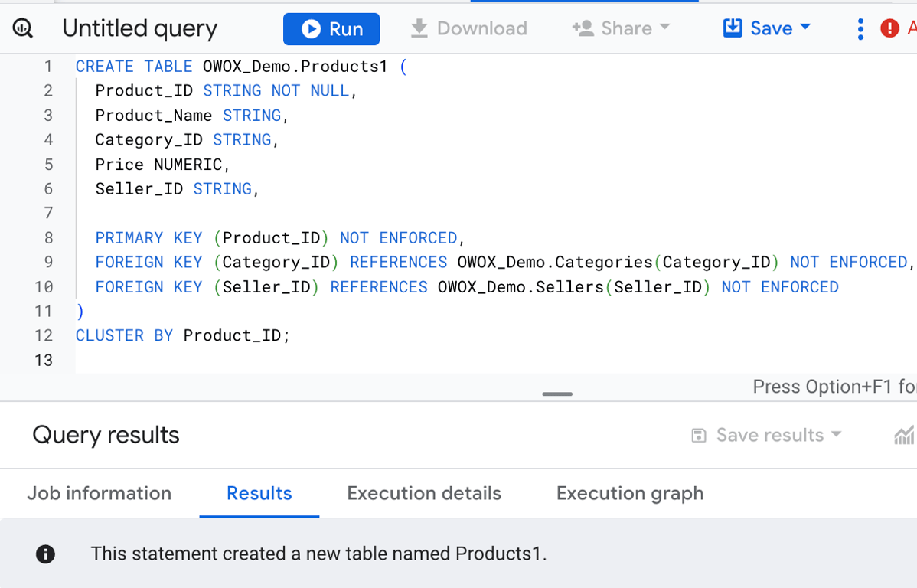Expand the Save dropdown arrow
This screenshot has width=917, height=588.
pos(805,27)
